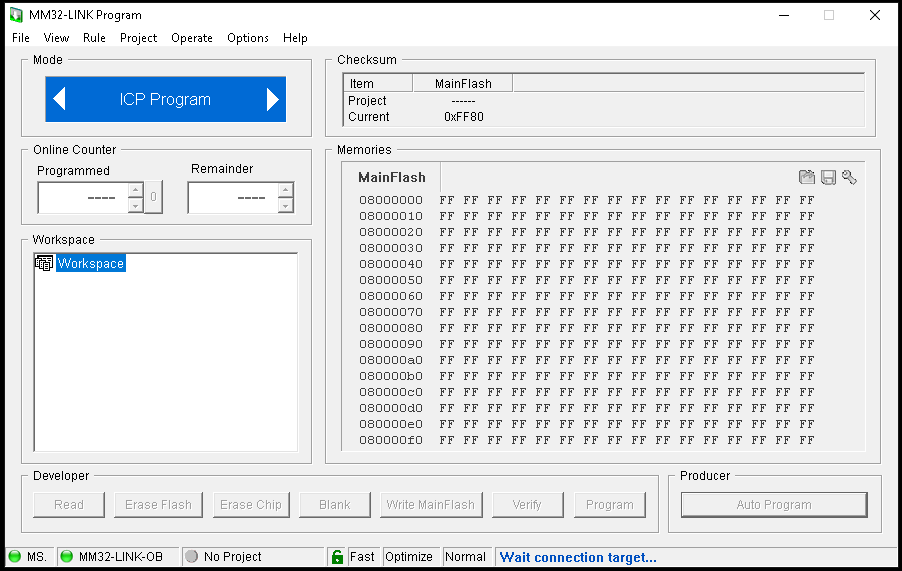Click the Current checksum value 0xFF80
Screen dimensions: 902x571
point(464,117)
